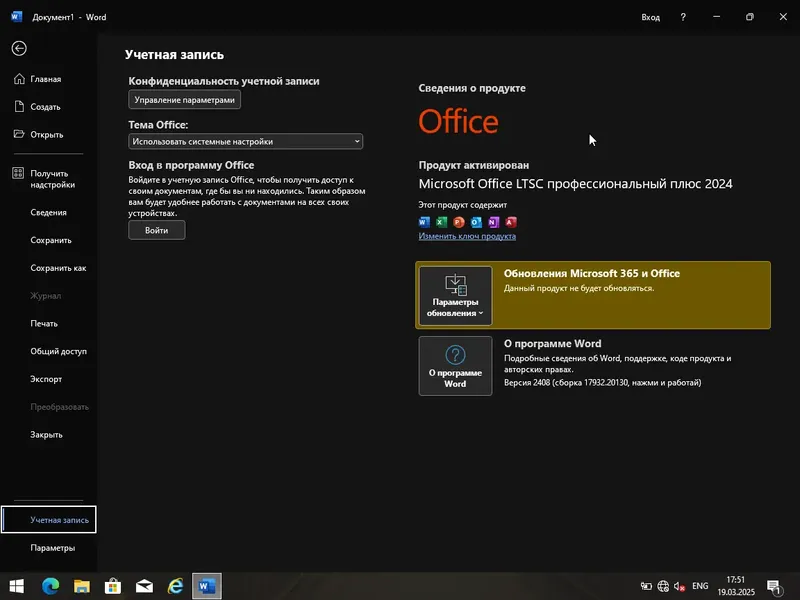Screen dimensions: 800x600
Task: Click the 'Войти' sign-in button
Action: (x=156, y=229)
